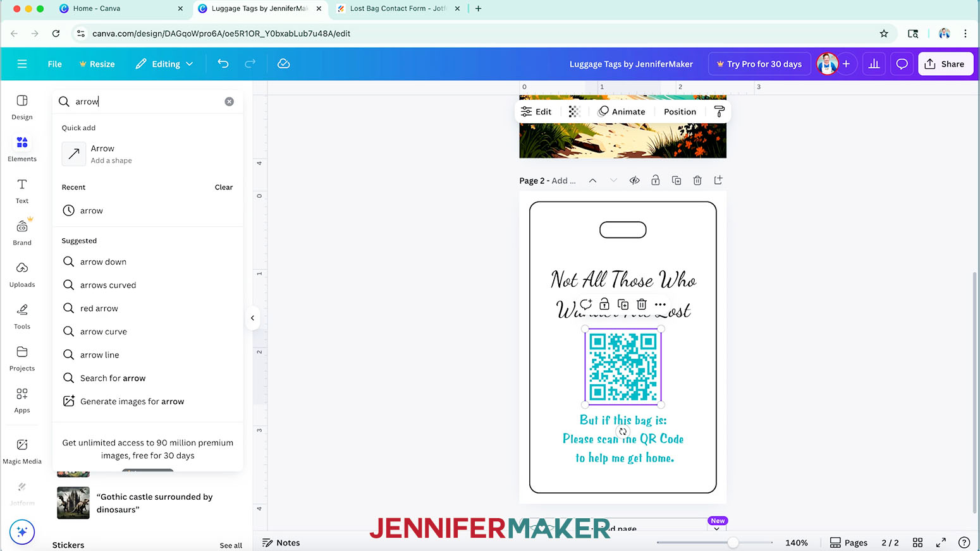Screen dimensions: 980x551
Task: Switch to Home - Canva browser tab
Action: pyautogui.click(x=120, y=8)
